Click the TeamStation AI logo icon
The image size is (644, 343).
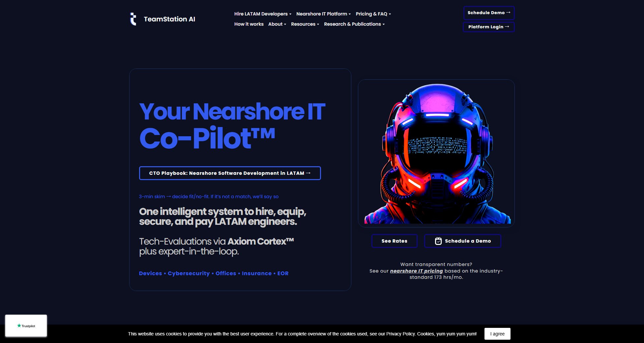[133, 19]
